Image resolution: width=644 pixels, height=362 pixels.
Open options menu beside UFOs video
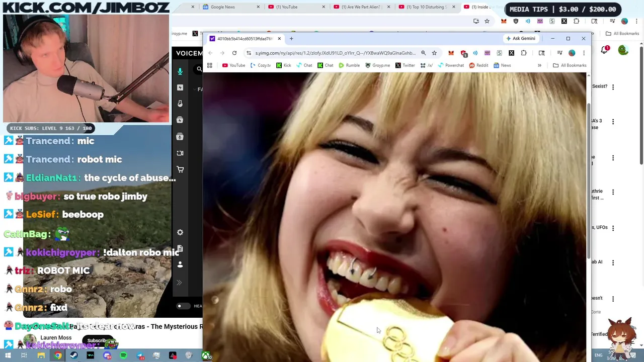pyautogui.click(x=613, y=227)
